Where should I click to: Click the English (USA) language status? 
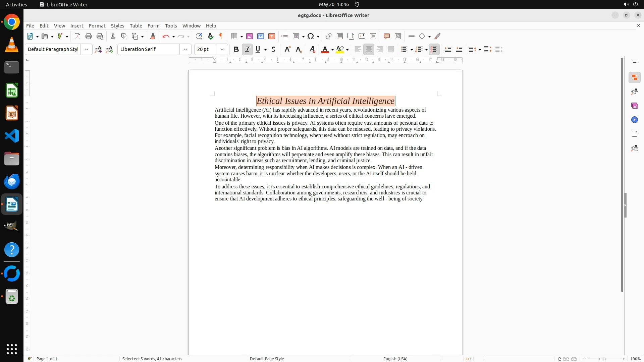click(x=395, y=359)
